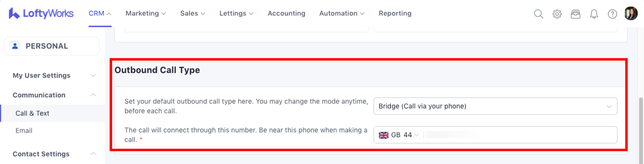Open the GB 44 country code selector
The image size is (644, 164).
399,135
